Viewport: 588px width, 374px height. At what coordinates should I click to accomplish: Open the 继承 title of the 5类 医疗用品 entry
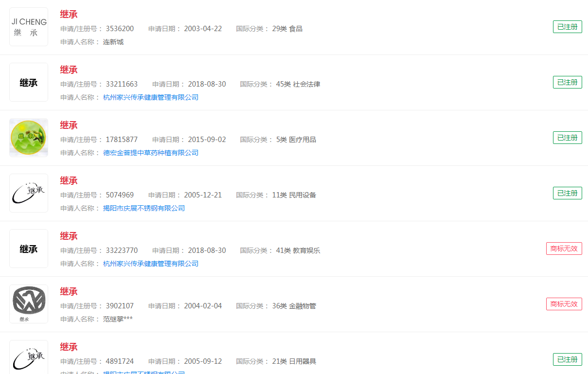[x=69, y=125]
